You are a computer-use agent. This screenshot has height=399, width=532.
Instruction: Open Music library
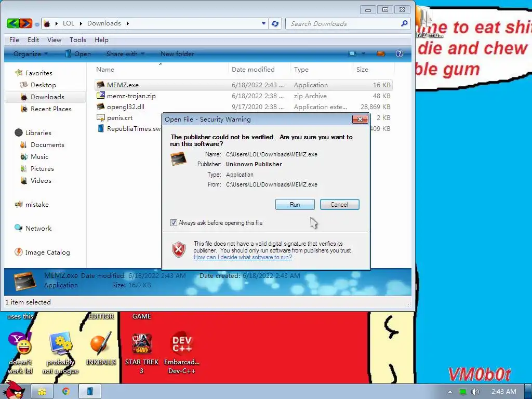tap(39, 157)
